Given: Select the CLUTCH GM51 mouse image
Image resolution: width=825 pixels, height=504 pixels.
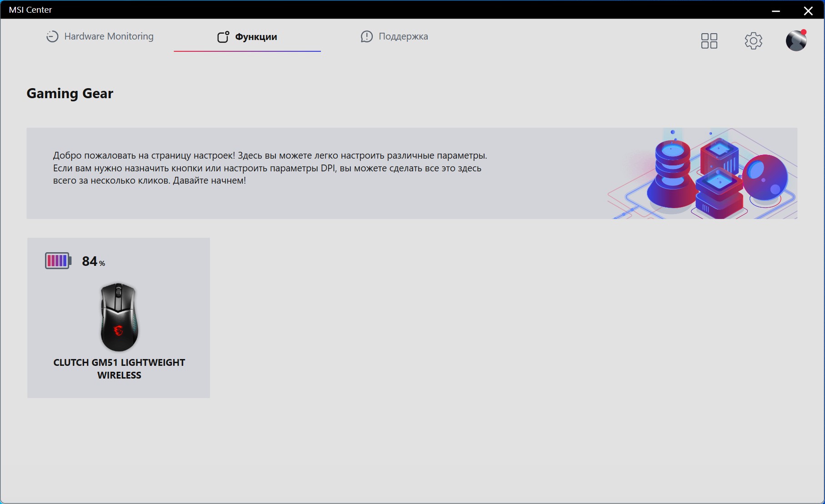Looking at the screenshot, I should coord(119,317).
